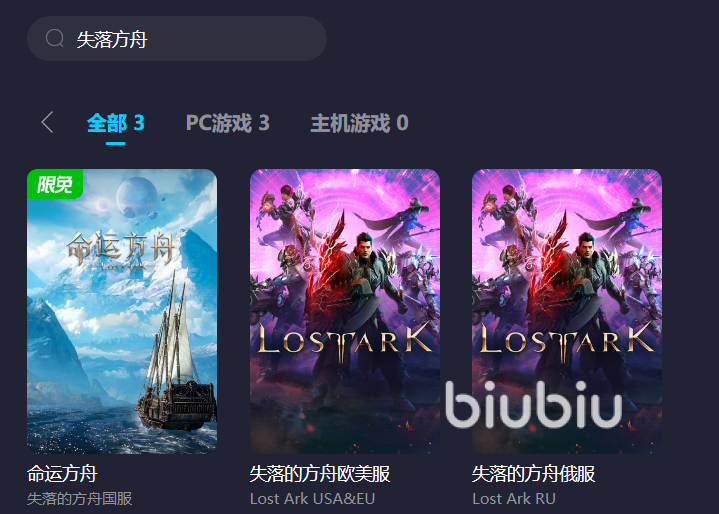The height and width of the screenshot is (514, 719).
Task: Open the Lost Ark RU cover art
Action: (x=567, y=311)
